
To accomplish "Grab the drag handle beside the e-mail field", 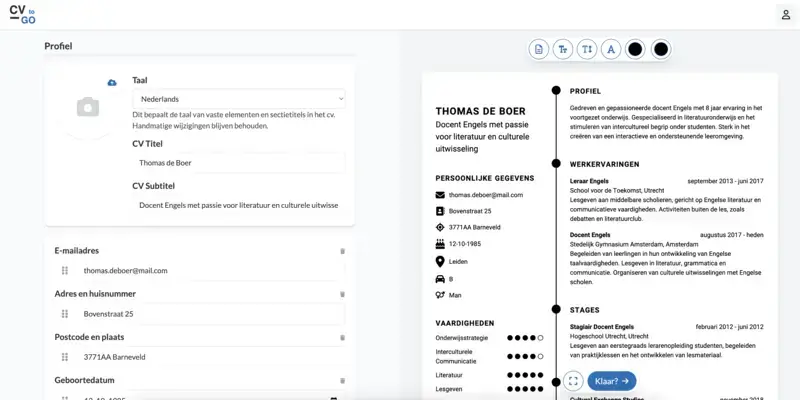I will tap(65, 270).
